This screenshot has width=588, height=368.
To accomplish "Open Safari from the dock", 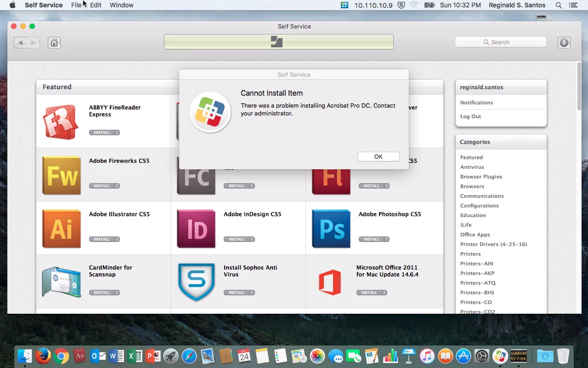I will pyautogui.click(x=189, y=356).
